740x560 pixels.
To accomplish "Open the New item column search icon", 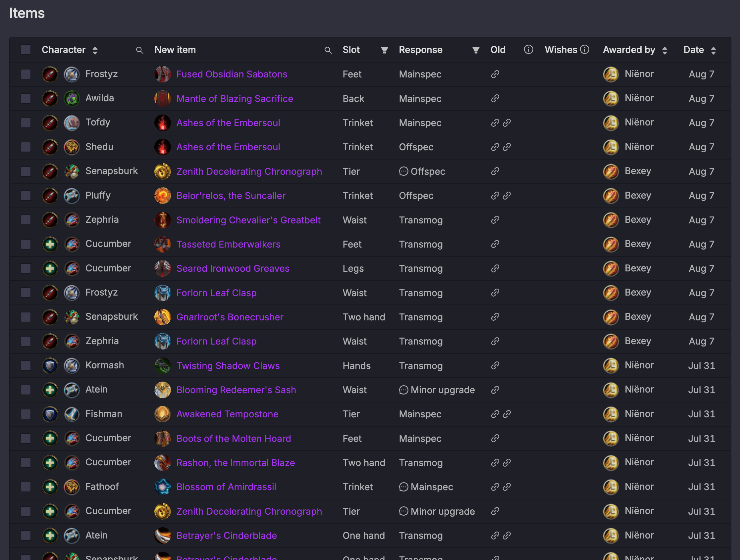I will click(x=328, y=50).
